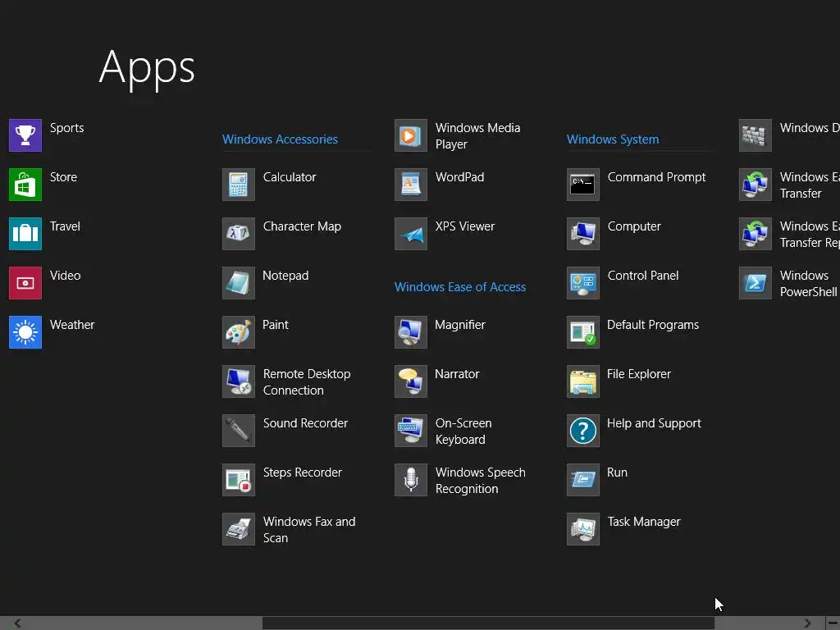Launch the Run dialog icon

(583, 480)
